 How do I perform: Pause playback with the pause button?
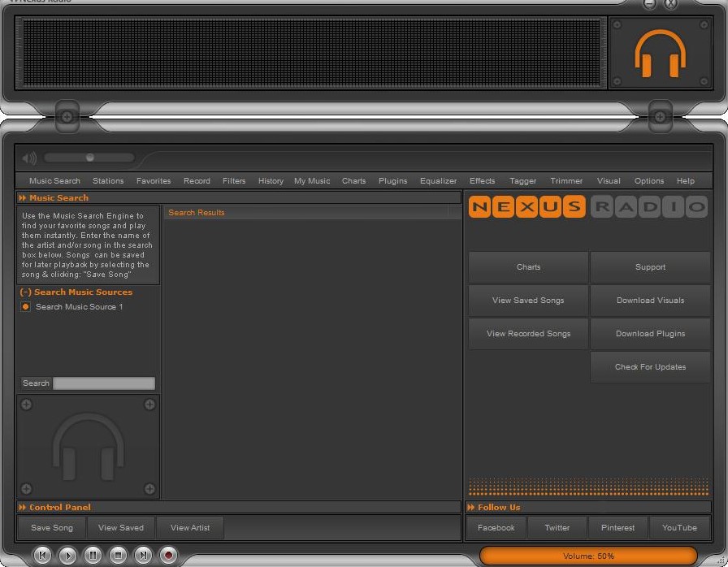[93, 556]
